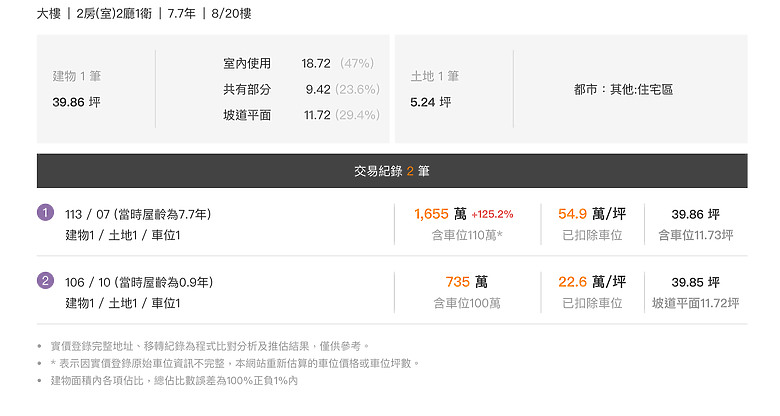The height and width of the screenshot is (416, 780).
Task: Click the 室內使用 18.72 row
Action: pos(299,63)
